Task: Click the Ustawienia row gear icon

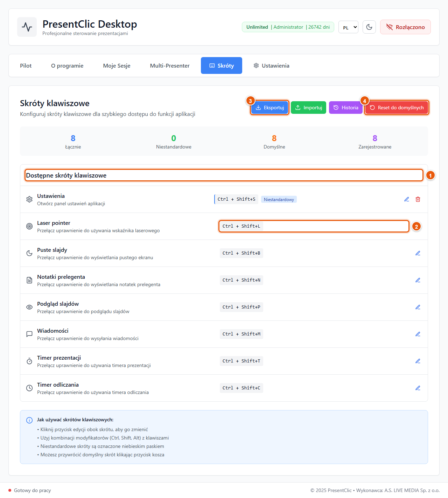Action: (x=29, y=199)
